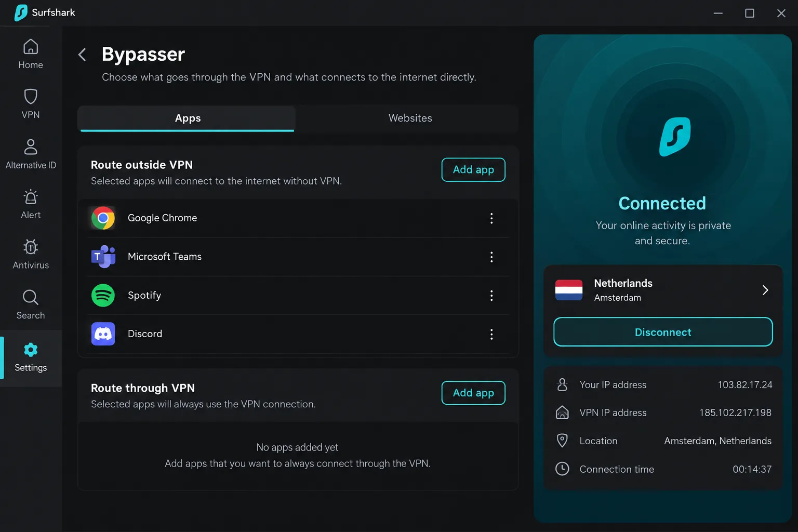Click the Your IP address person icon
The width and height of the screenshot is (798, 532).
(x=562, y=384)
